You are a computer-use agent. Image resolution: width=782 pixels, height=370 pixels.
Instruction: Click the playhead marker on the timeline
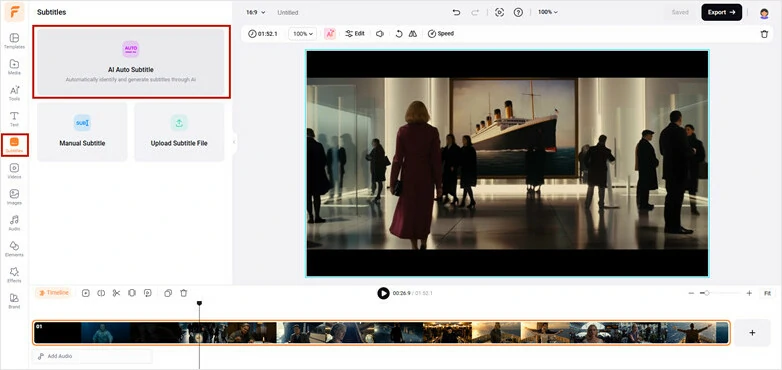click(x=199, y=303)
